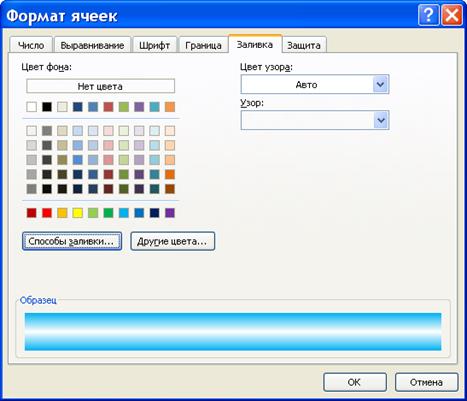Image resolution: width=467 pixels, height=401 pixels.
Task: Expand the Цвет узора Авто dropdown
Action: pos(381,84)
